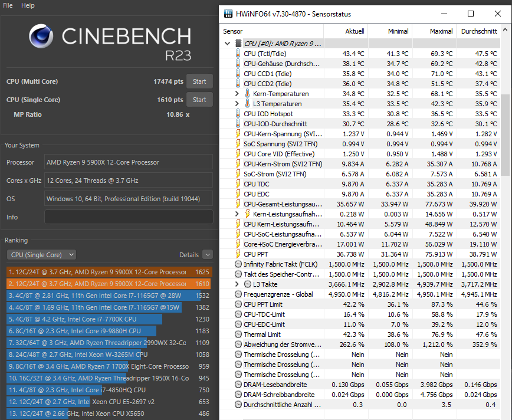Click lightning icon for CPU-Gesamt-Leistungsaufnahme
Screen dimensions: 512x420
238,204
